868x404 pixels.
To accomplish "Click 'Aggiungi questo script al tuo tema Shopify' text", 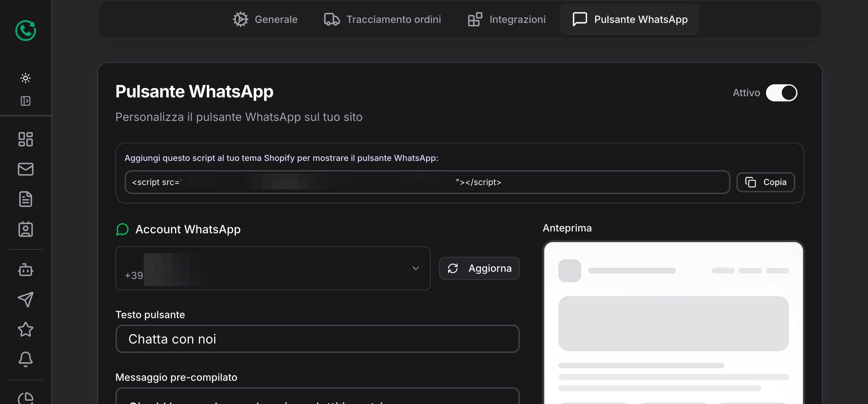I will tap(281, 158).
